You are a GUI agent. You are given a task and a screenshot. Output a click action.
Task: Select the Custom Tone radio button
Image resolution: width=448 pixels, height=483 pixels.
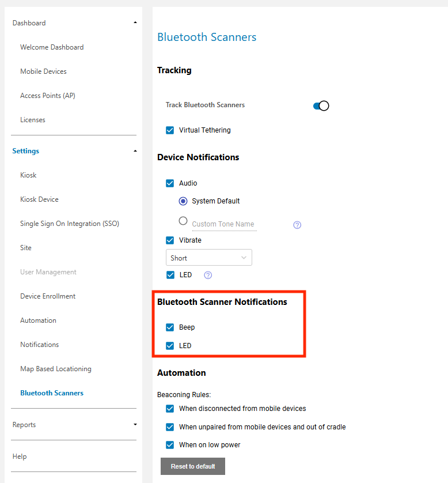pos(183,221)
